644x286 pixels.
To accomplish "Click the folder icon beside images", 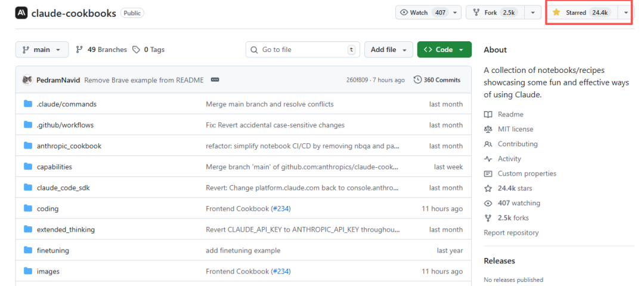I will (x=28, y=271).
